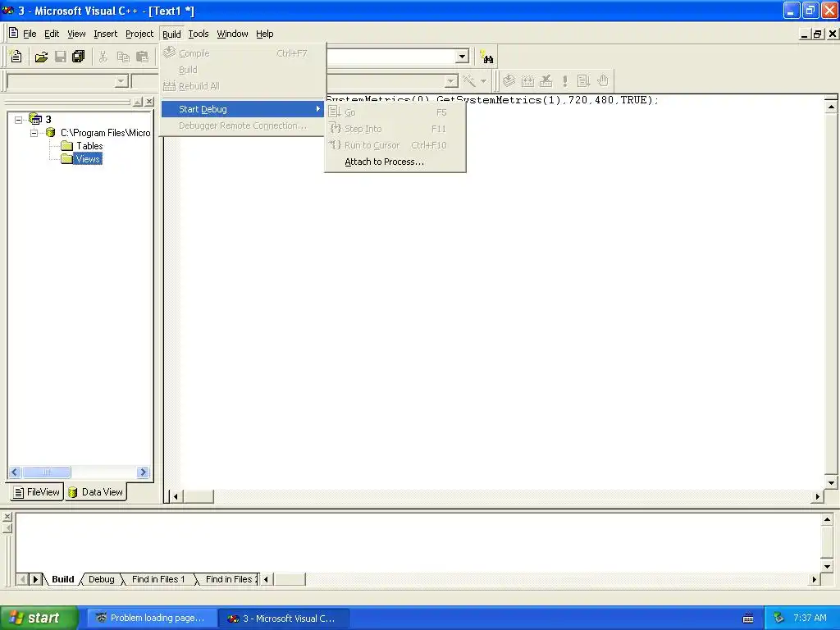
Task: Open the File menu
Action: [x=30, y=34]
